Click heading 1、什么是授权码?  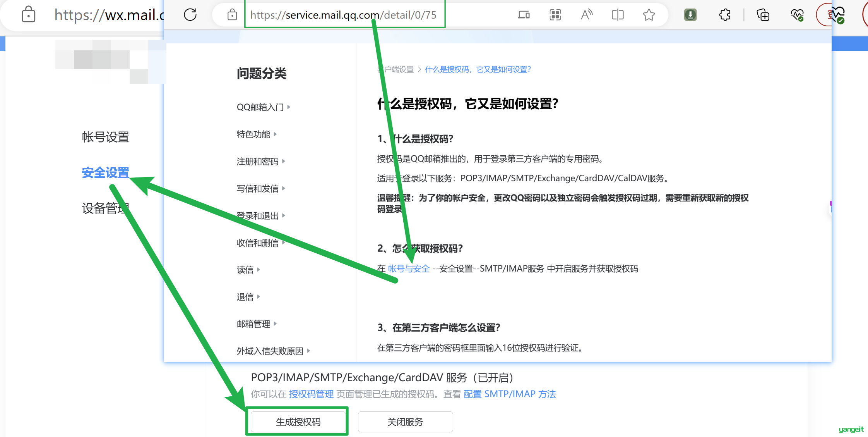tap(415, 139)
